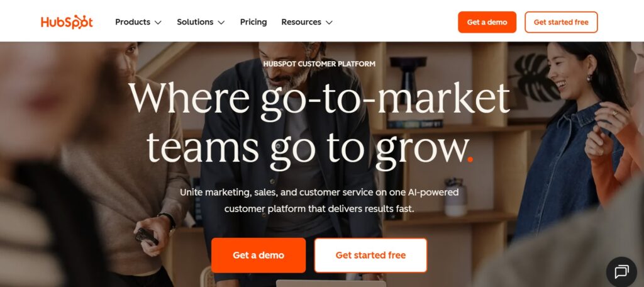
Task: Go to the Pricing page
Action: tap(253, 22)
